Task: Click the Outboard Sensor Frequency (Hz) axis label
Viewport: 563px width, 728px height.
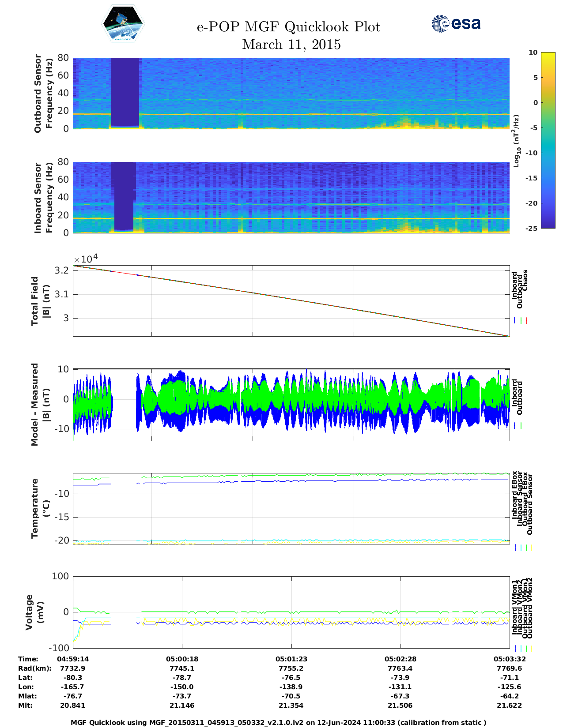Action: [x=43, y=94]
